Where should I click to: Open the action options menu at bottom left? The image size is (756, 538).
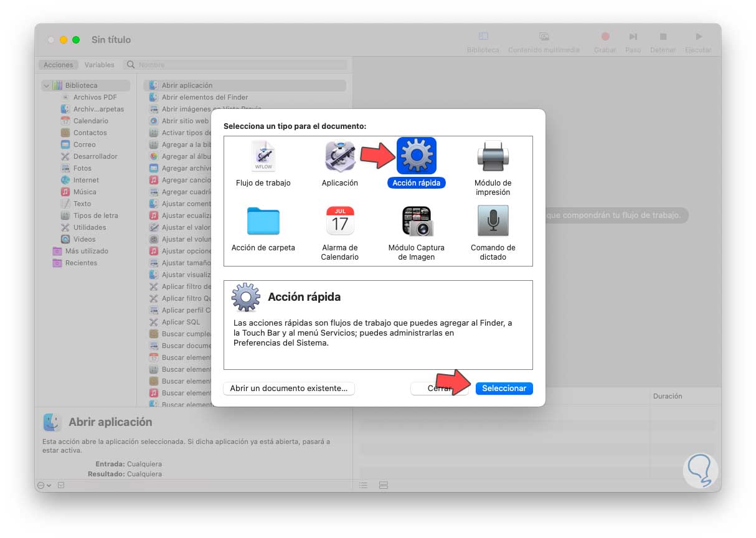[x=44, y=485]
